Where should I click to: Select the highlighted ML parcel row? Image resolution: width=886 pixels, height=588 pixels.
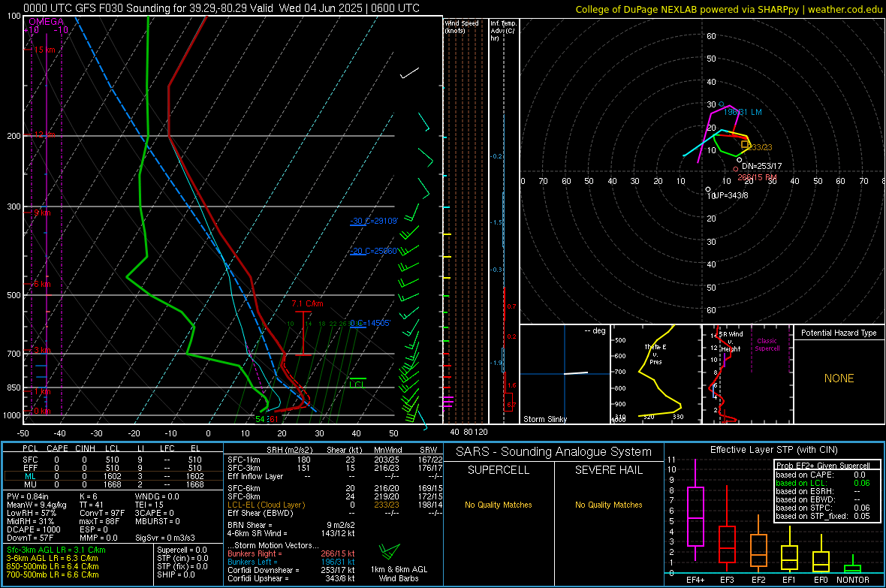(x=112, y=476)
